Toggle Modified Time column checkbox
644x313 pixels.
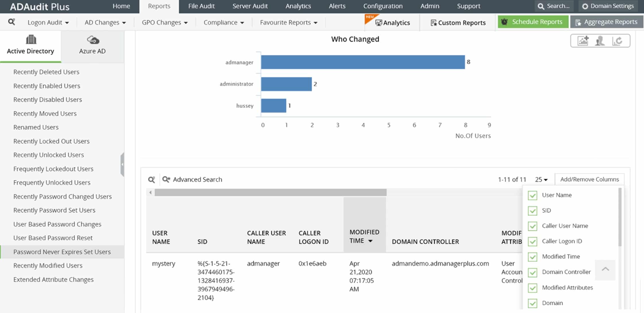532,256
